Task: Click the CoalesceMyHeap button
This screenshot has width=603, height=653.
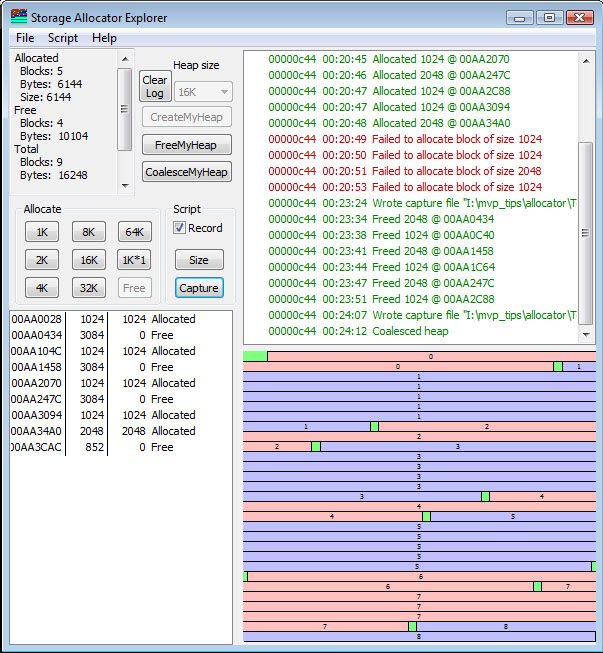Action: tap(187, 172)
